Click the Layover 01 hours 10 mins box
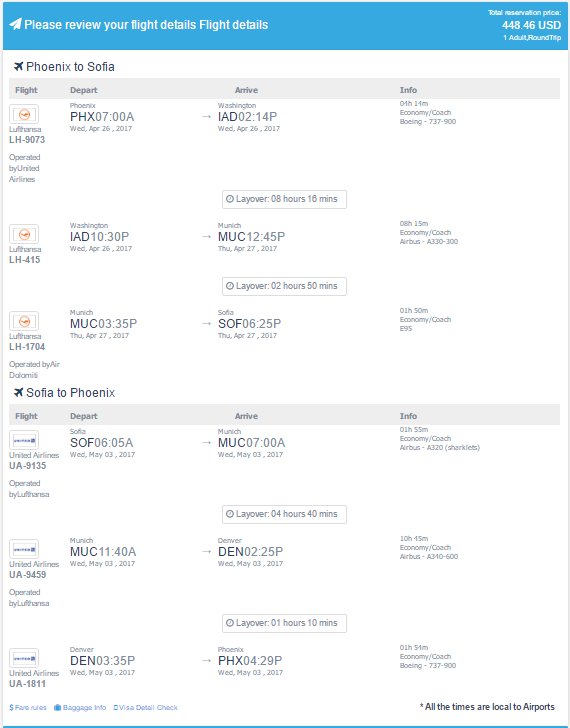 284,623
